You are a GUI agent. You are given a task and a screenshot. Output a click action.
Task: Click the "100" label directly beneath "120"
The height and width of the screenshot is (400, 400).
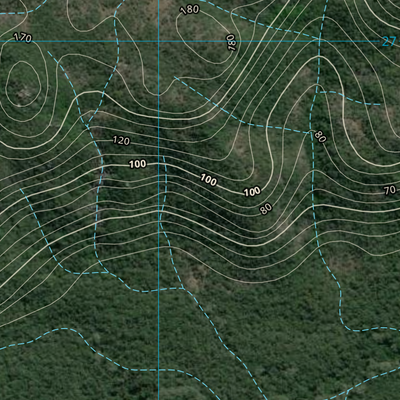(138, 164)
